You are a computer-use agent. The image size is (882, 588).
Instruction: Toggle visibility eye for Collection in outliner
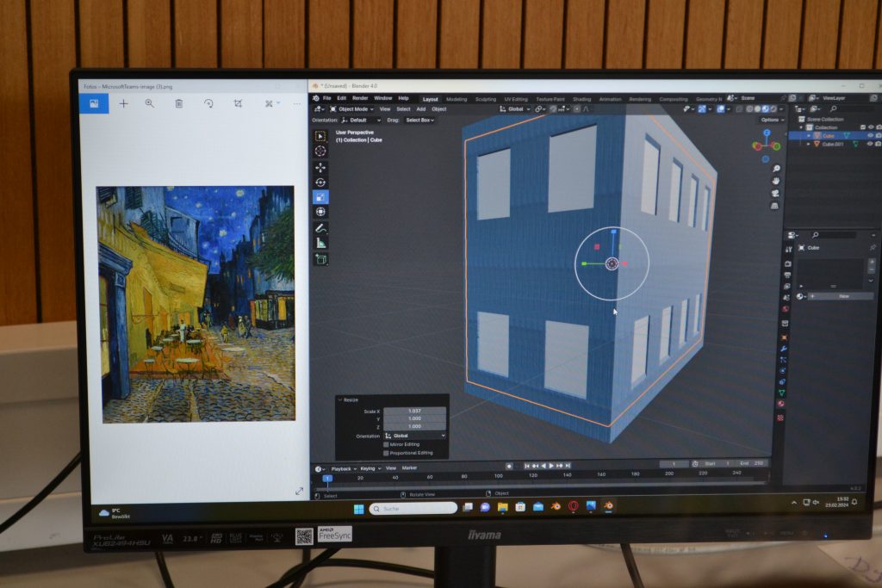[871, 127]
